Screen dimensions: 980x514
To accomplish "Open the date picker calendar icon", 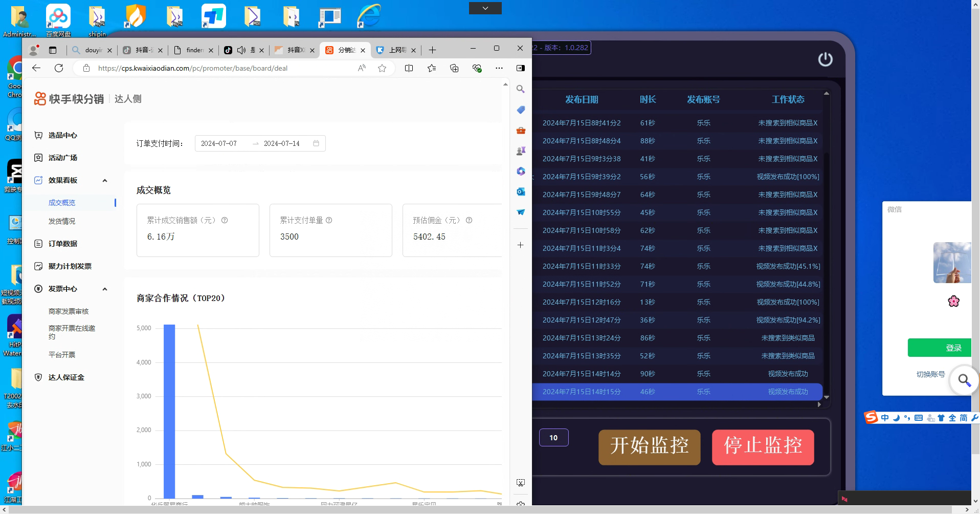I will tap(316, 143).
